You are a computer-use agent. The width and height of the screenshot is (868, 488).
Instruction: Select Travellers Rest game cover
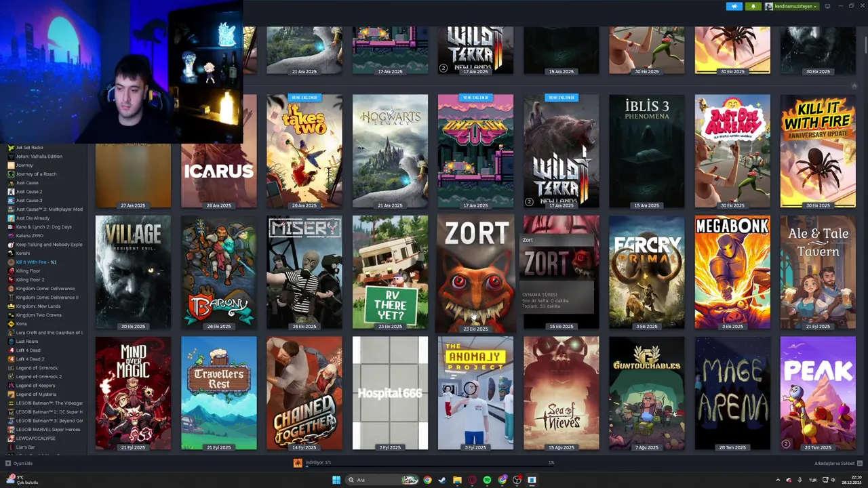click(218, 393)
